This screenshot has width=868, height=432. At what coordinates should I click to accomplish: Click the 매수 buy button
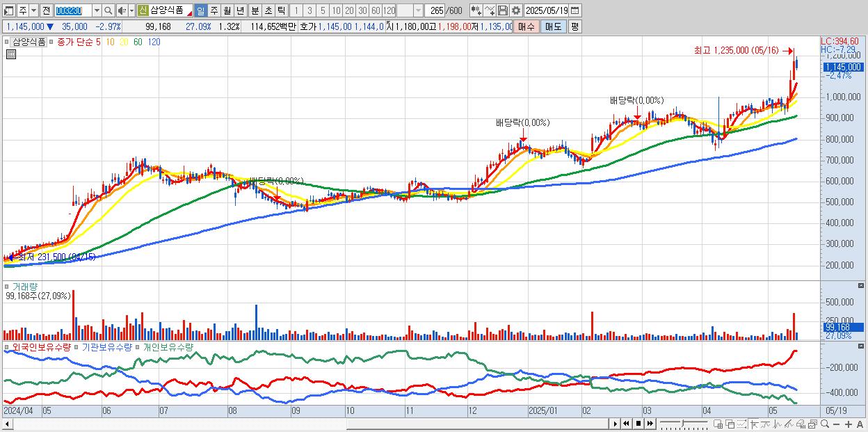[527, 26]
